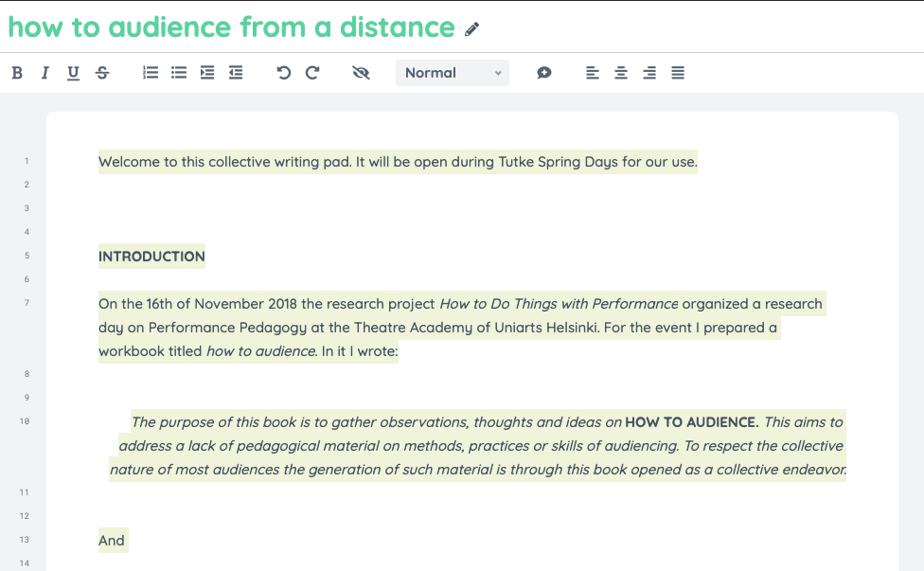Toggle italic formatting
Screen dimensions: 924x571
[44, 73]
